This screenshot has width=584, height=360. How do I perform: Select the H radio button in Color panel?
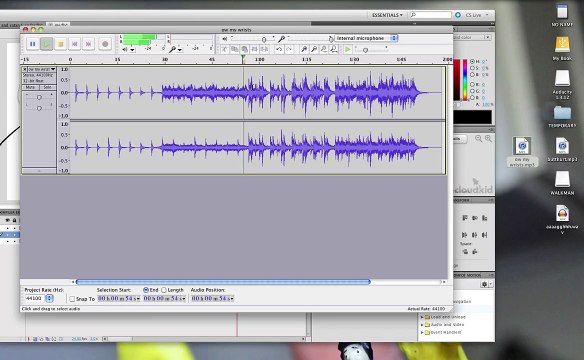pos(472,61)
